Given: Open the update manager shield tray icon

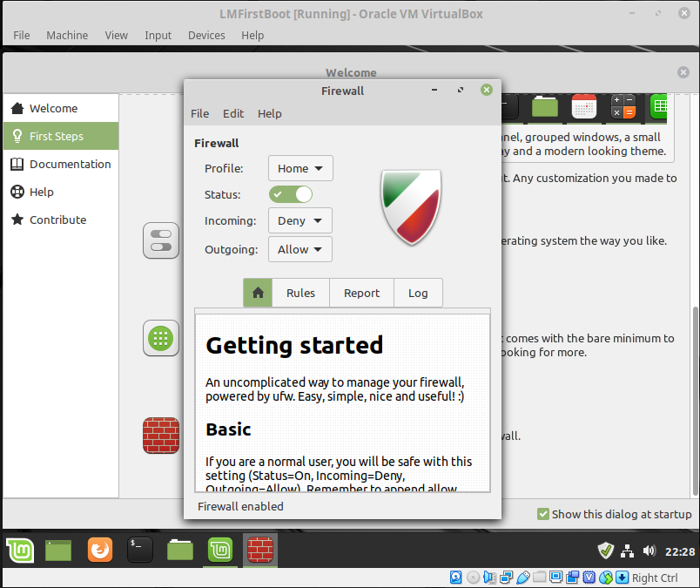Looking at the screenshot, I should [606, 551].
